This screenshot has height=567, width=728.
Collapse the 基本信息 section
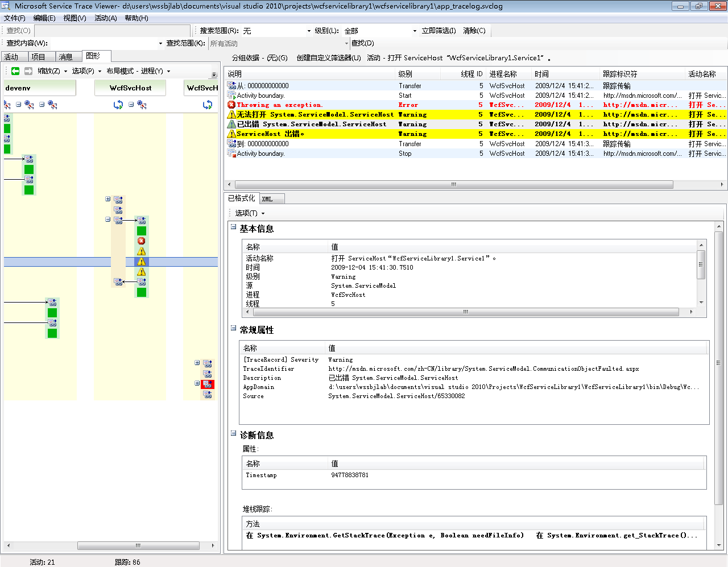click(233, 226)
